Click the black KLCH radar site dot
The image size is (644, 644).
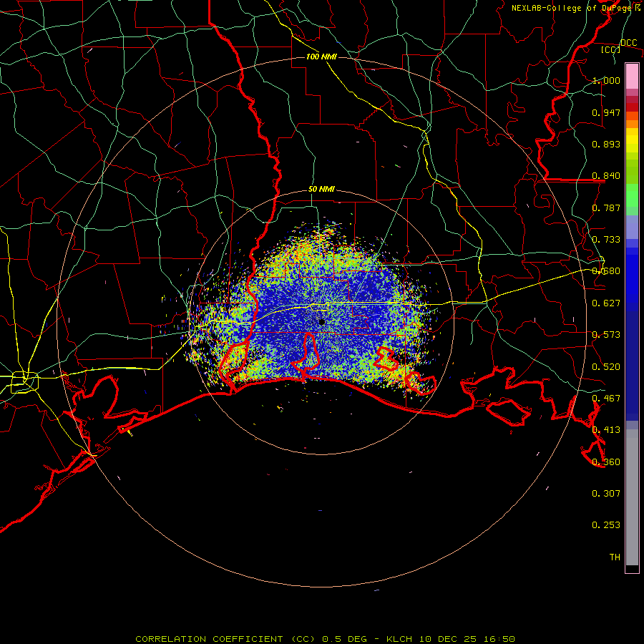(x=322, y=322)
